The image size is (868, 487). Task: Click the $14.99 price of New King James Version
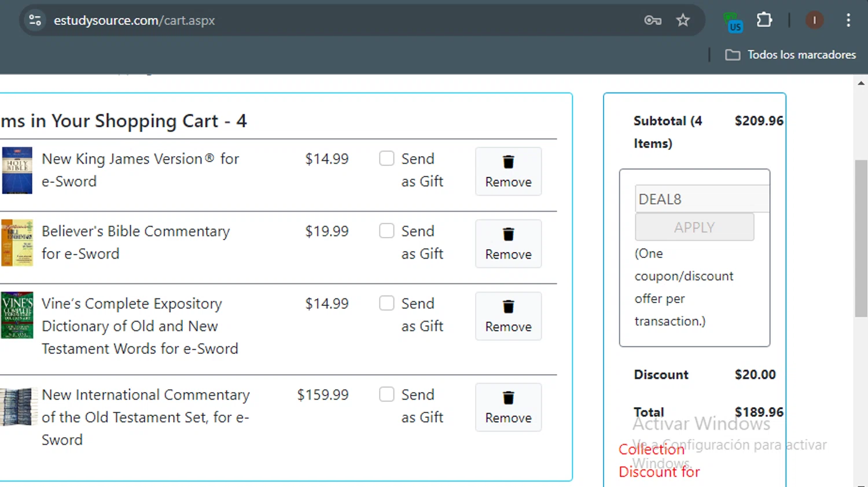(x=327, y=158)
